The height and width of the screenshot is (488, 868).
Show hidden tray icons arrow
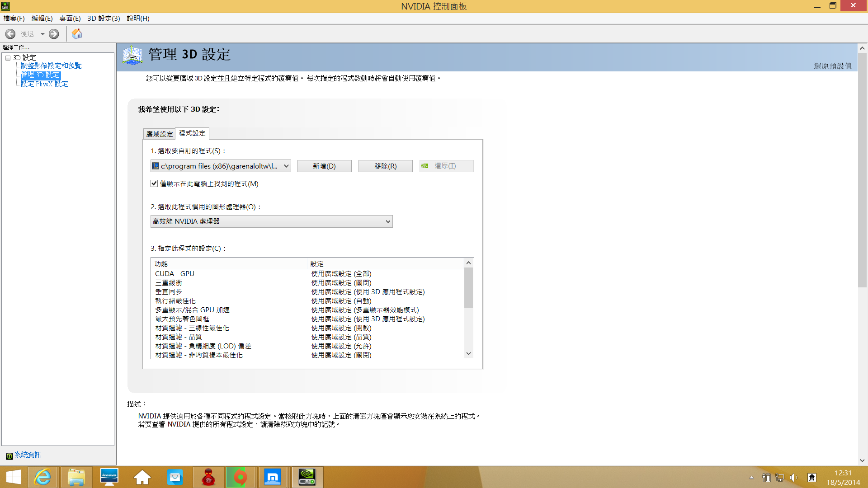coord(751,478)
